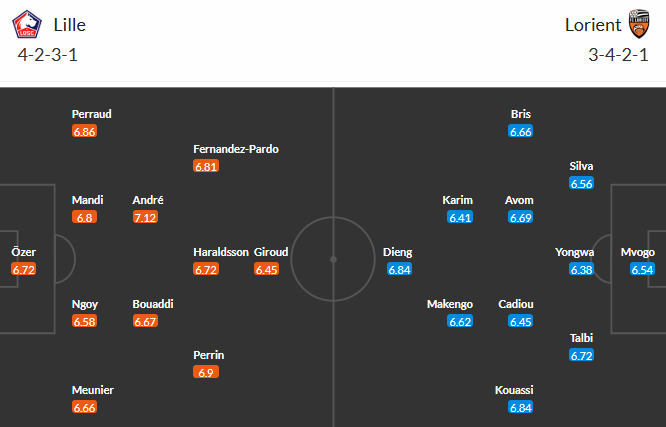This screenshot has width=666, height=427.
Task: Open goalkeeper Mvogo's player details
Action: coord(637,252)
